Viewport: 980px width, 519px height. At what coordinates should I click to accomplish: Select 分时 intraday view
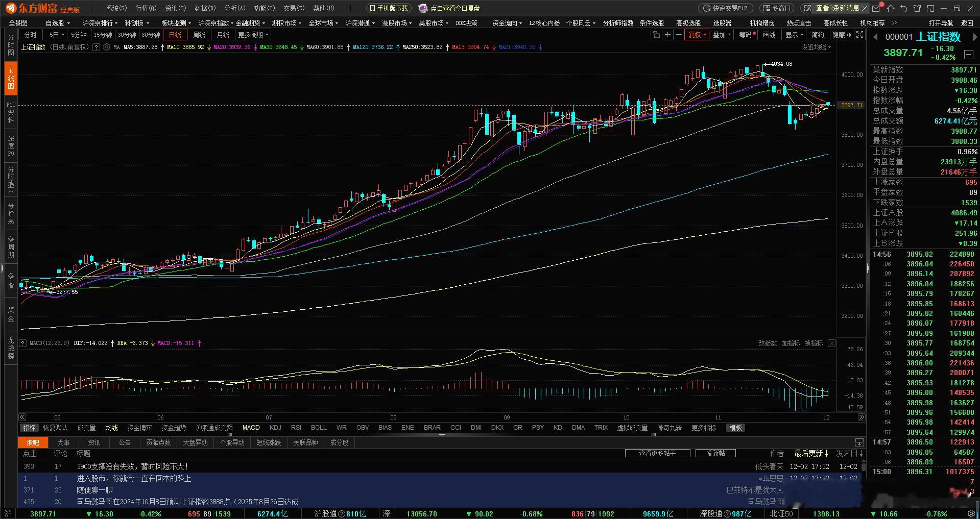point(31,35)
